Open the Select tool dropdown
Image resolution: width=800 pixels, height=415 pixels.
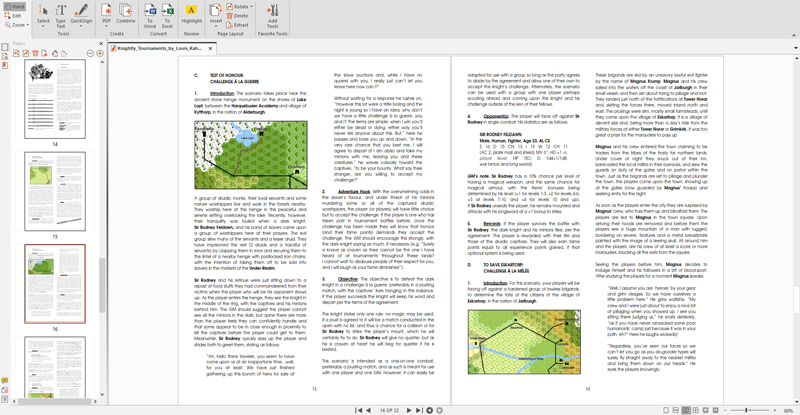click(x=43, y=27)
